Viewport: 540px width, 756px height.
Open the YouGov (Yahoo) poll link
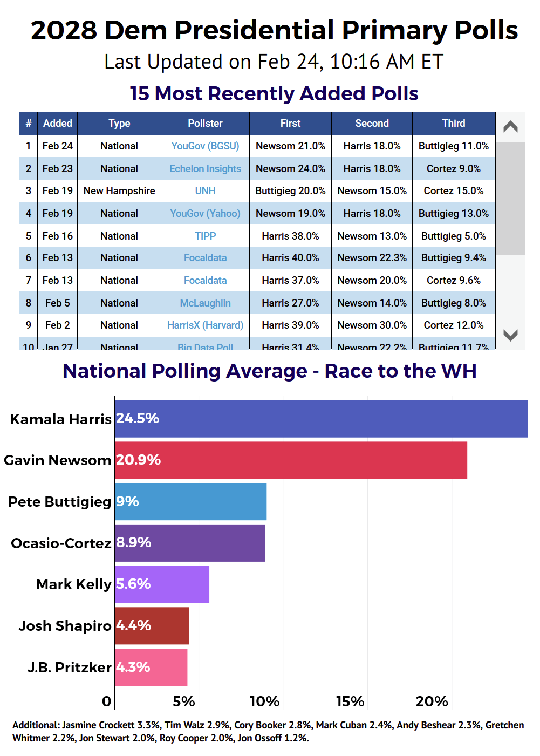pyautogui.click(x=205, y=214)
